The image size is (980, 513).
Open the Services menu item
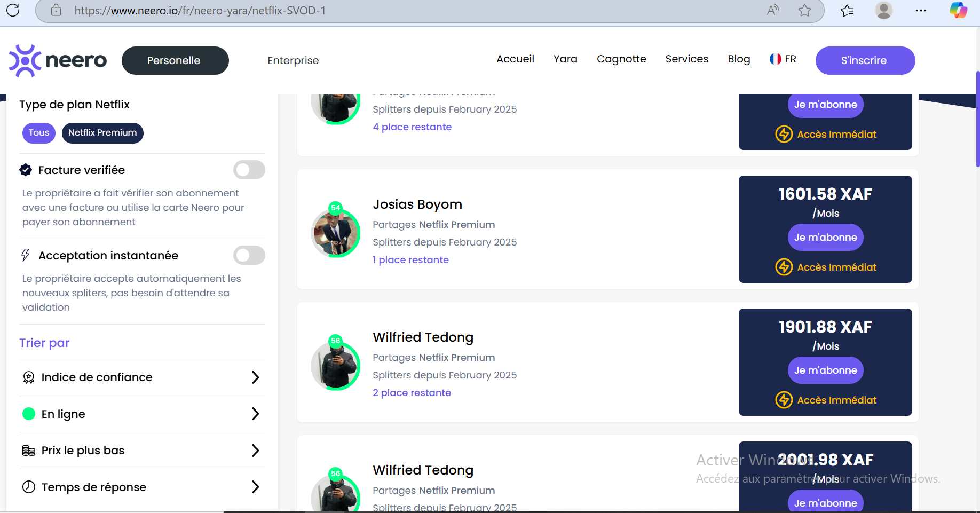[687, 59]
